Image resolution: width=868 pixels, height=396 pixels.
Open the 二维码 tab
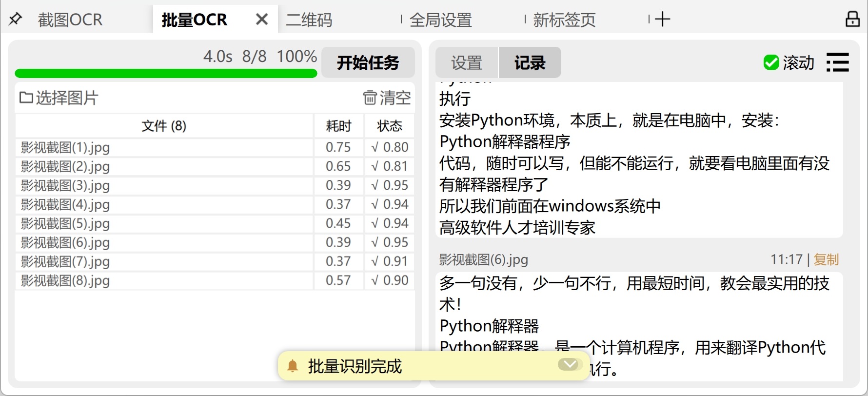click(309, 20)
